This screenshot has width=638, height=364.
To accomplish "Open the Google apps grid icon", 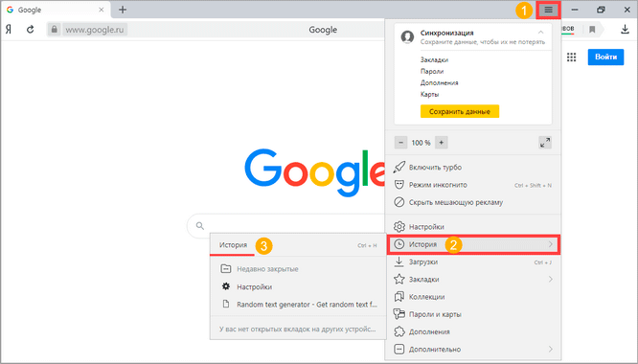I will (571, 57).
